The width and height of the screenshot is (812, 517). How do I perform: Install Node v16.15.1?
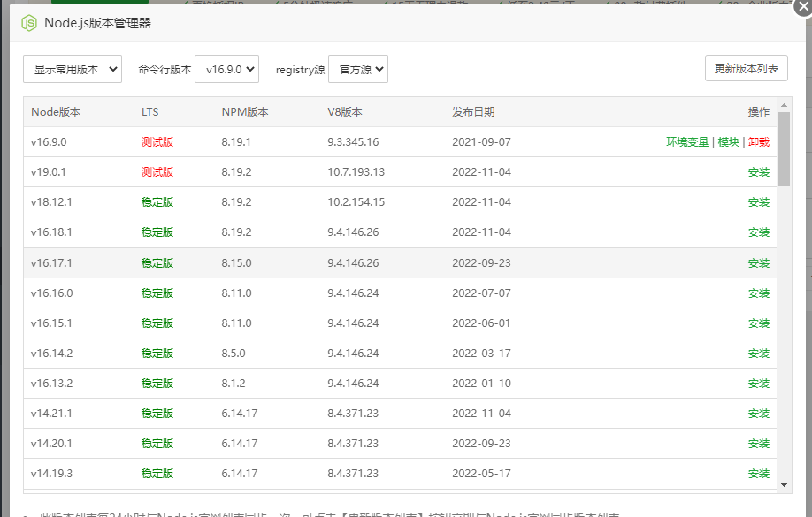coord(759,323)
